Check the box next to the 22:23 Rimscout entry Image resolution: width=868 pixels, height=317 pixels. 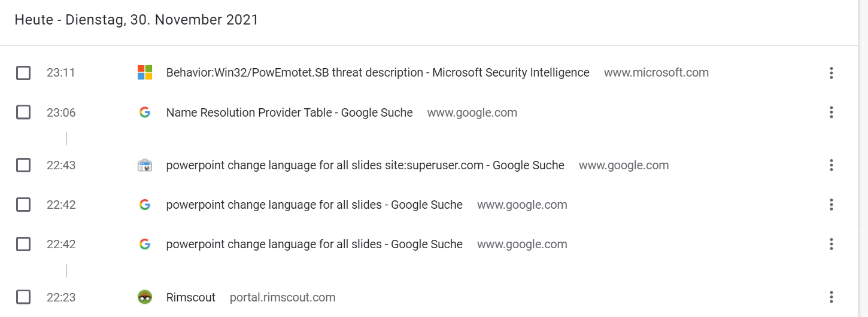point(23,297)
